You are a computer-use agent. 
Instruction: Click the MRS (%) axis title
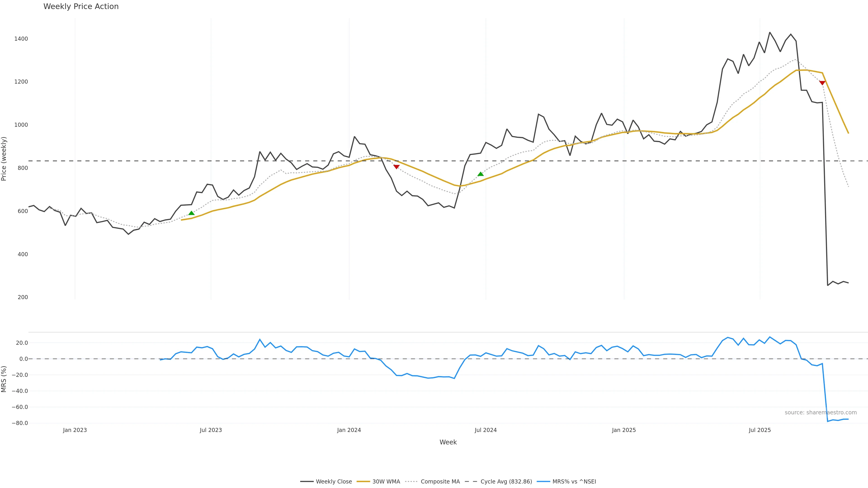pos(4,379)
